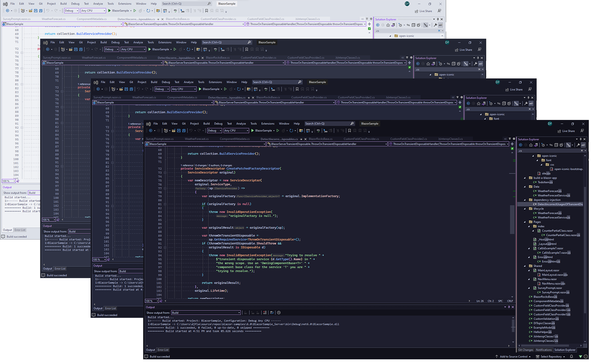Toggle track-active-item button in Solution Explorer toolbar
This screenshot has width=591, height=364.
(x=569, y=145)
